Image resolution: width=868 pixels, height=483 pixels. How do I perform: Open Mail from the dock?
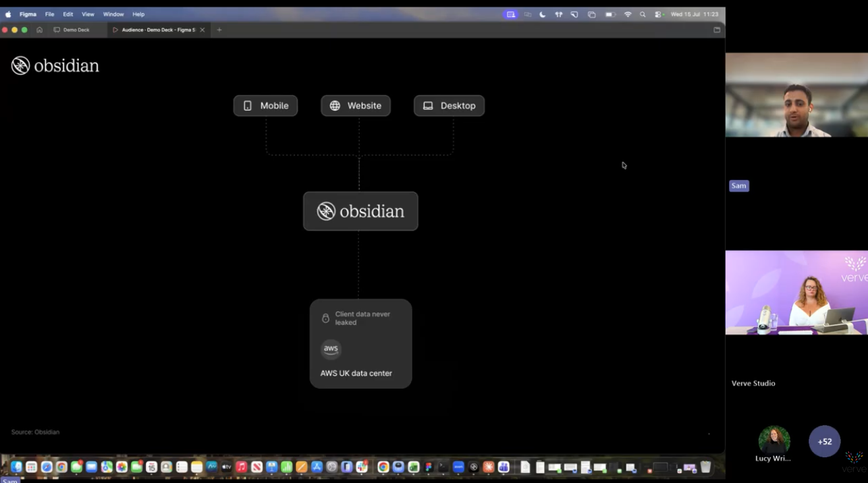tap(92, 467)
